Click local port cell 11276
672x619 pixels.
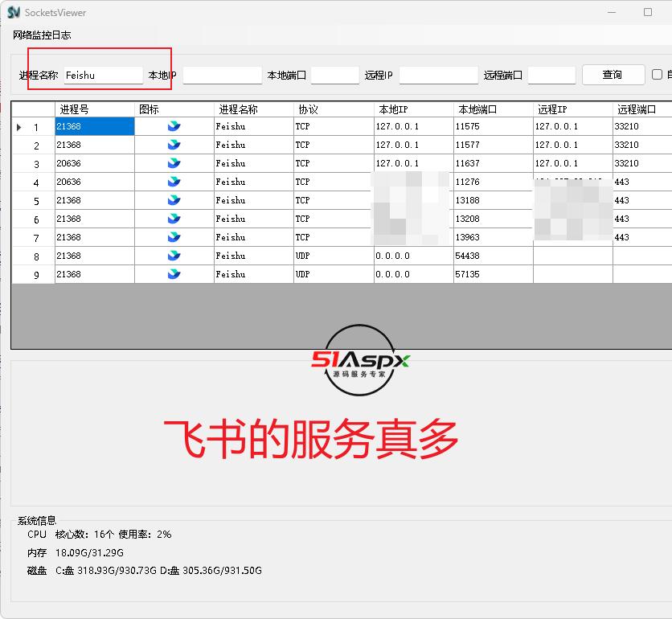coord(494,182)
